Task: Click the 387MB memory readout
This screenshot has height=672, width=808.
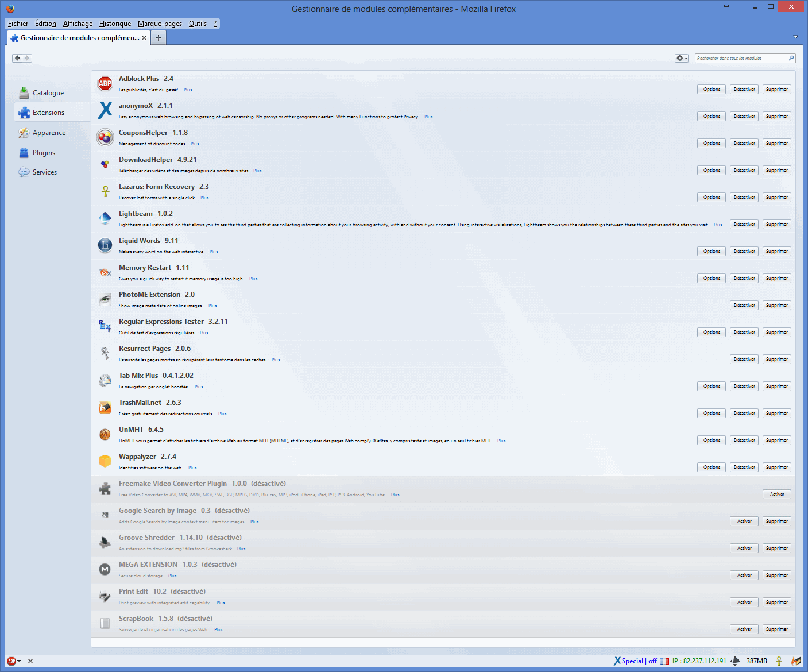Action: [757, 661]
